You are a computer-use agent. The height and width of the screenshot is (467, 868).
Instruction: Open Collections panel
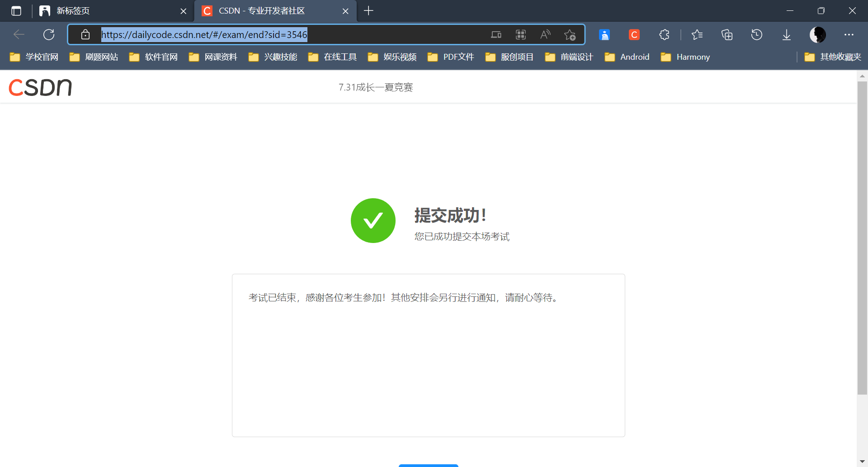[x=727, y=34]
